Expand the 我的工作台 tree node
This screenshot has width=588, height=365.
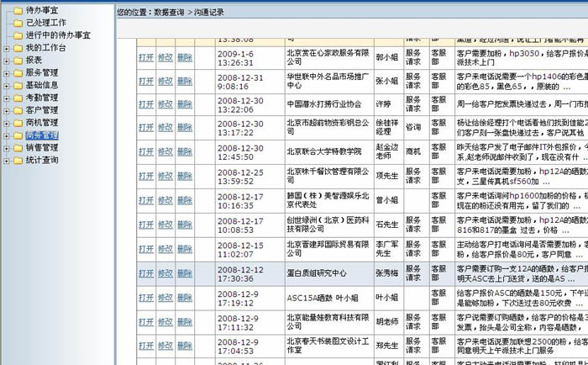point(7,48)
